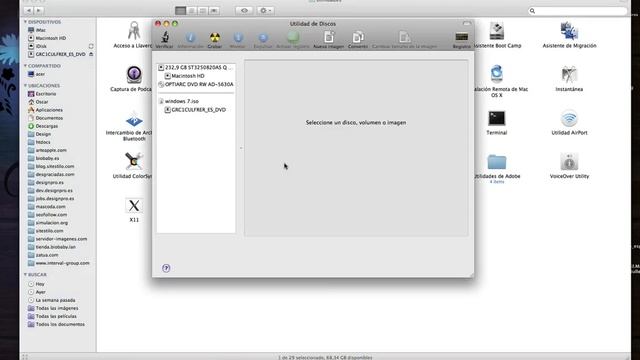640x360 pixels.
Task: Collapse the UBICACIONES sidebar section
Action: pos(25,86)
